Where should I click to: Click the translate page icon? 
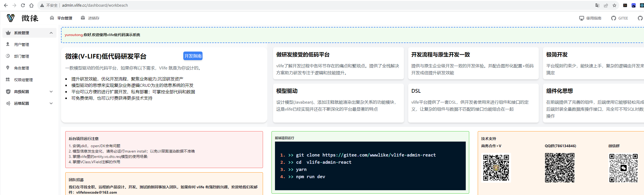click(597, 5)
